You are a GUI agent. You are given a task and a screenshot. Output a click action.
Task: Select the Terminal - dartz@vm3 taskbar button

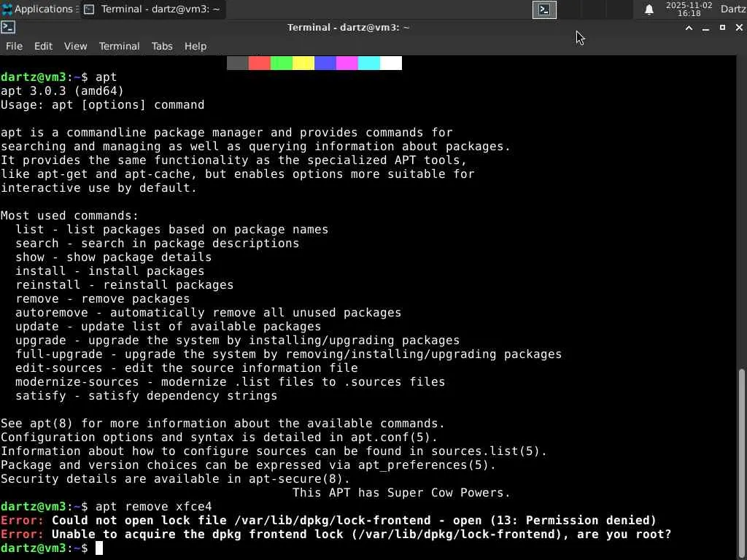pyautogui.click(x=152, y=9)
